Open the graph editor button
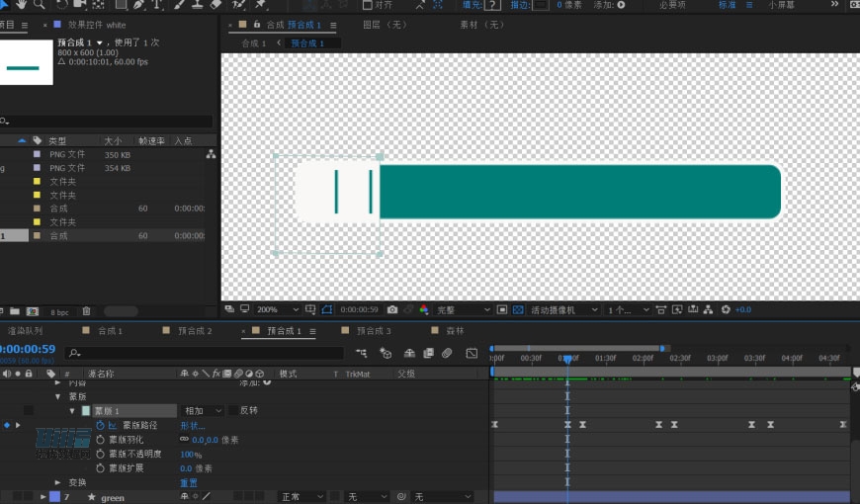Screen dimensions: 860x504 pos(472,353)
